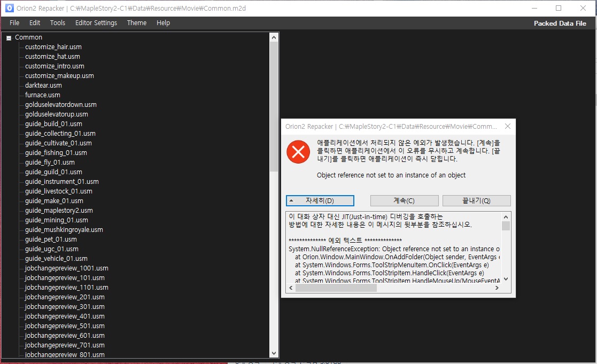The width and height of the screenshot is (597, 364).
Task: Collapse the Common tree node
Action: click(x=9, y=38)
